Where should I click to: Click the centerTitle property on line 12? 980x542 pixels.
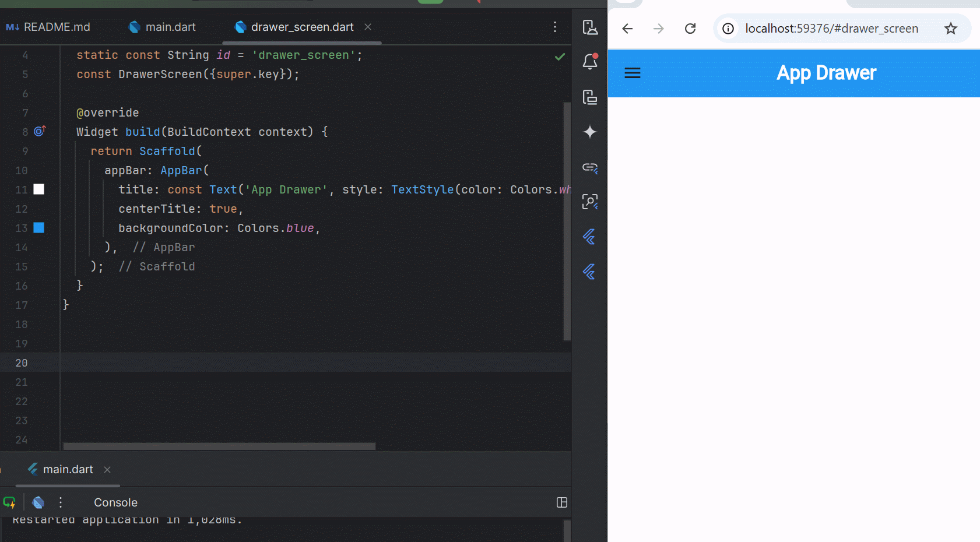[157, 209]
